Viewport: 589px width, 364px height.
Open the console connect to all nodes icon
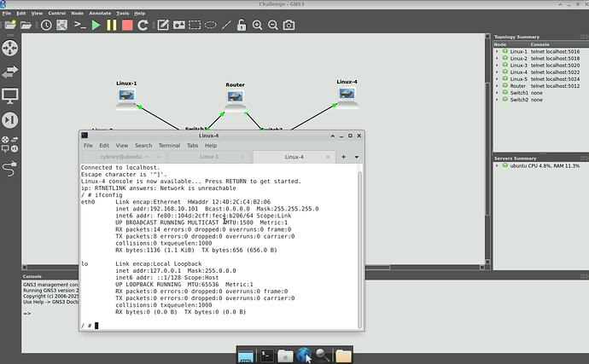tap(79, 26)
